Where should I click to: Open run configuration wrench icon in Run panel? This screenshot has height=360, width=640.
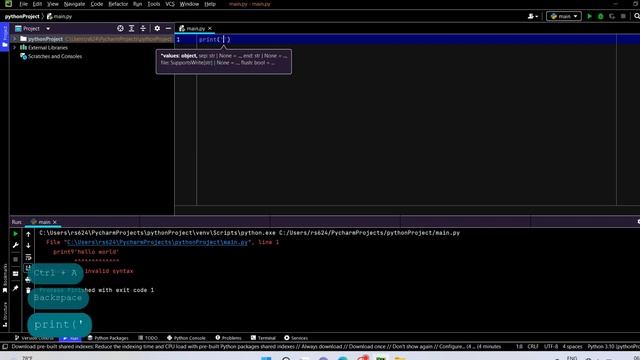(x=16, y=245)
